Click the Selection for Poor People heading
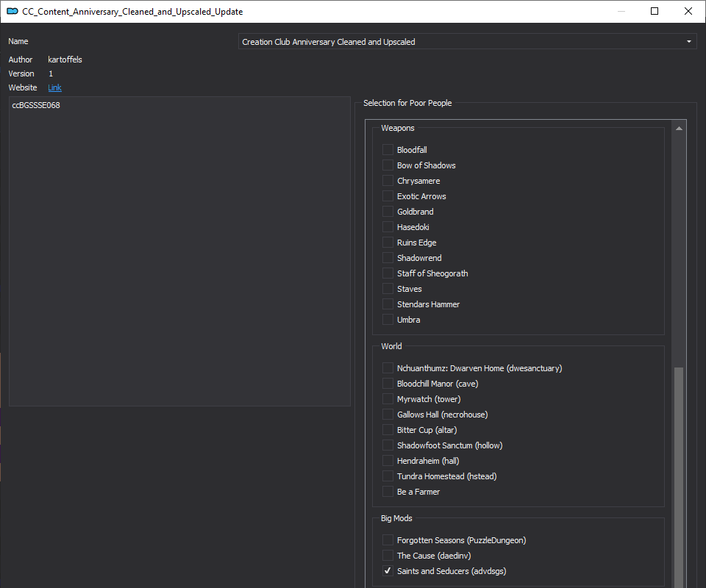The height and width of the screenshot is (588, 706). click(407, 103)
